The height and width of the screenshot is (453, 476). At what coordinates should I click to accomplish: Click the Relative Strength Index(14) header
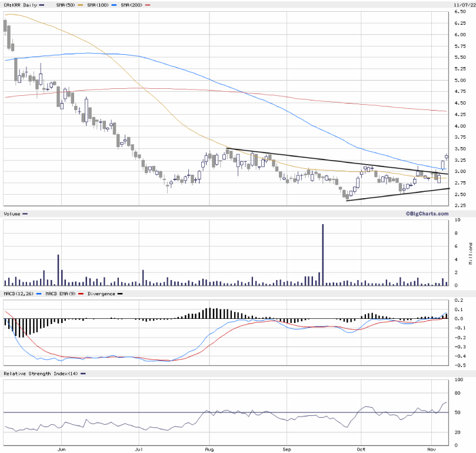[40, 374]
